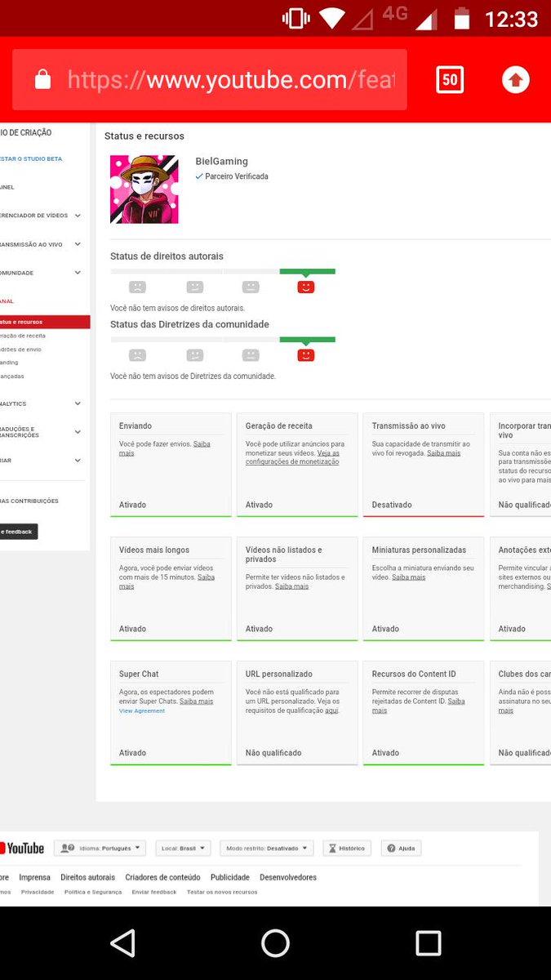The height and width of the screenshot is (980, 551).
Task: Expand Gerenciador de vídeos sidebar section
Action: click(78, 216)
